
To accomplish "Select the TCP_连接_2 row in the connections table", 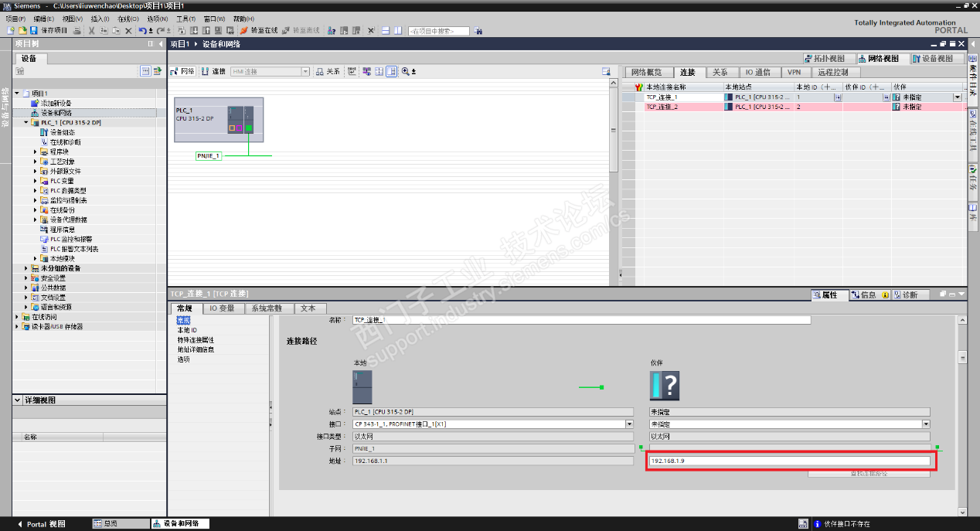I will [793, 107].
